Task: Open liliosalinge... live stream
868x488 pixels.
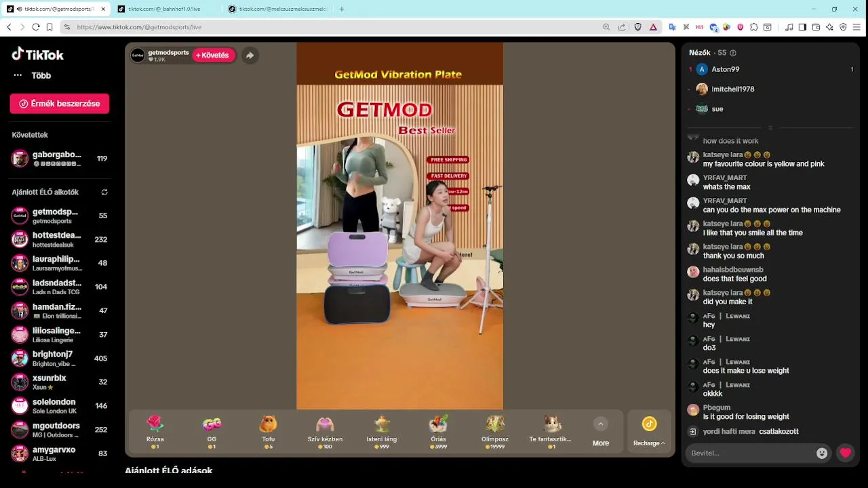Action: click(60, 334)
